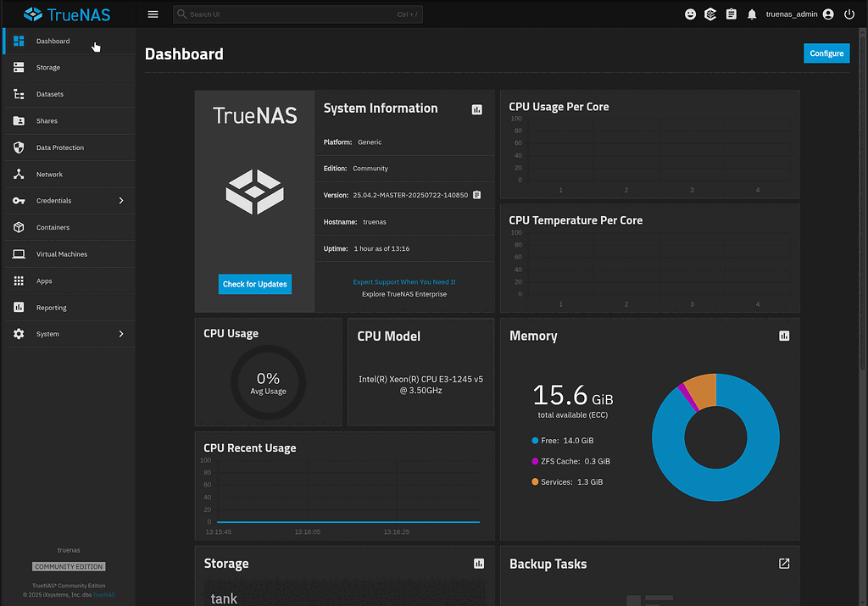Open Expert Support When You Need It link
Screen dimensions: 868x606
(x=403, y=281)
